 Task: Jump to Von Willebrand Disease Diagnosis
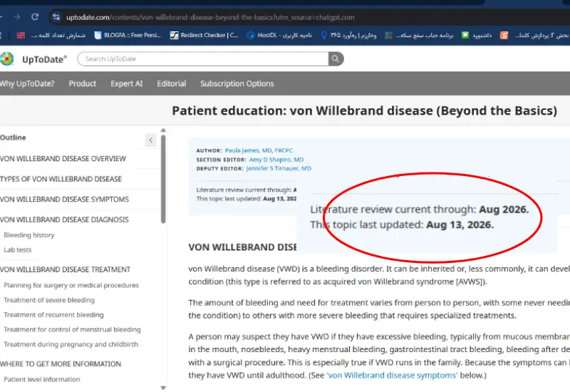64,220
